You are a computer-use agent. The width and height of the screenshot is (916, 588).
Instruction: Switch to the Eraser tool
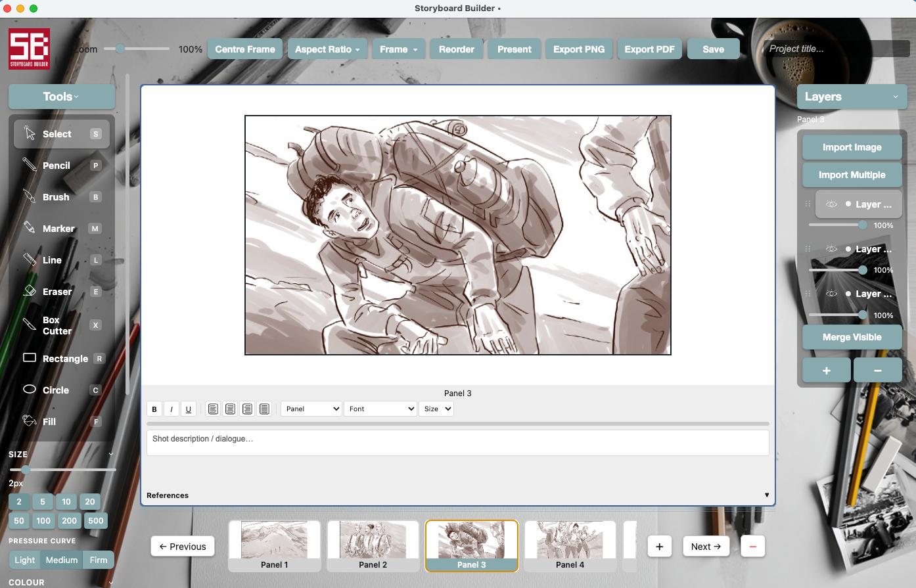[56, 291]
